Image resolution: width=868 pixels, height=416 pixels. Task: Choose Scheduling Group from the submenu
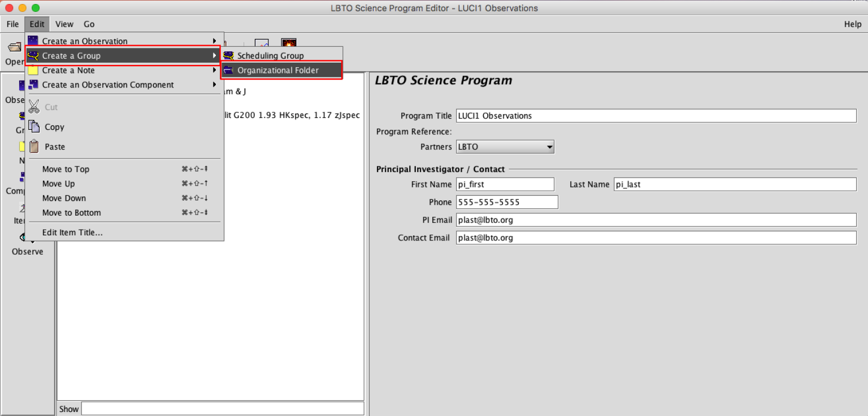[x=281, y=56]
